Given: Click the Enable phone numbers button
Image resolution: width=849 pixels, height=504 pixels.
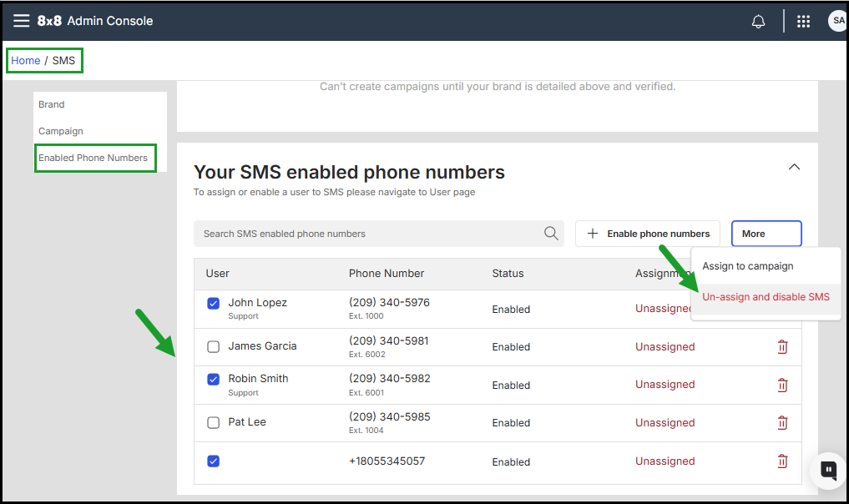Looking at the screenshot, I should (648, 234).
